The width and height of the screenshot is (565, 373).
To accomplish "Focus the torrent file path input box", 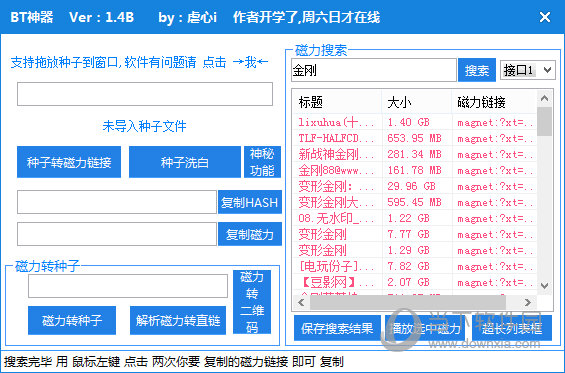I will point(145,94).
